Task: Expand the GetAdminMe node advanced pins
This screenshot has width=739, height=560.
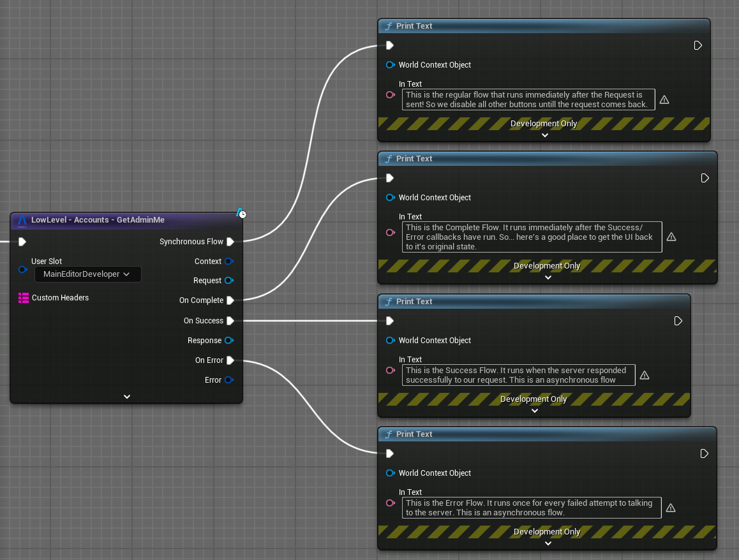Action: click(127, 397)
